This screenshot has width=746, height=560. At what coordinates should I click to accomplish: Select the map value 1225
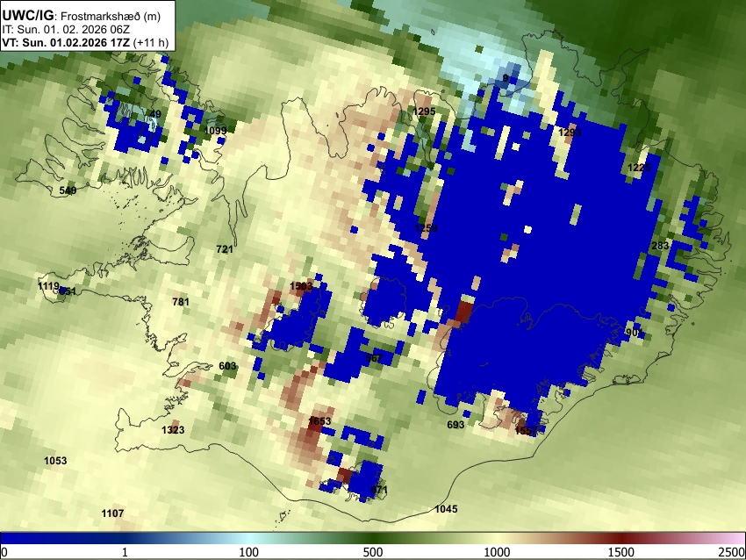(638, 168)
